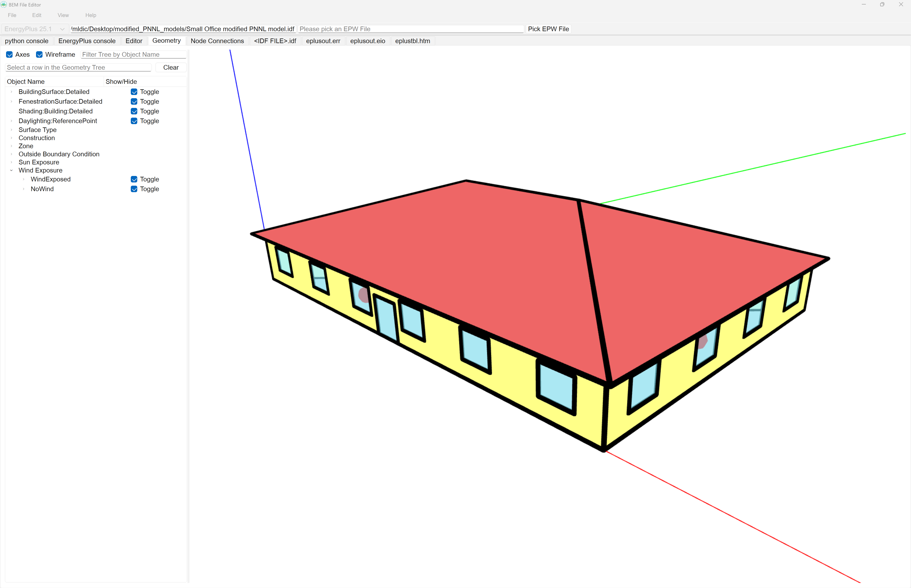The width and height of the screenshot is (911, 588).
Task: Click the Clear button
Action: (171, 68)
